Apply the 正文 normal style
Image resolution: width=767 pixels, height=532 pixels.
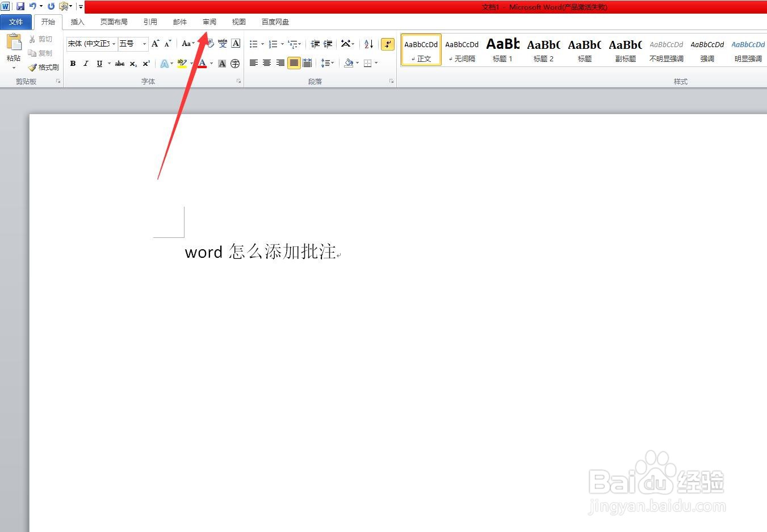point(421,50)
